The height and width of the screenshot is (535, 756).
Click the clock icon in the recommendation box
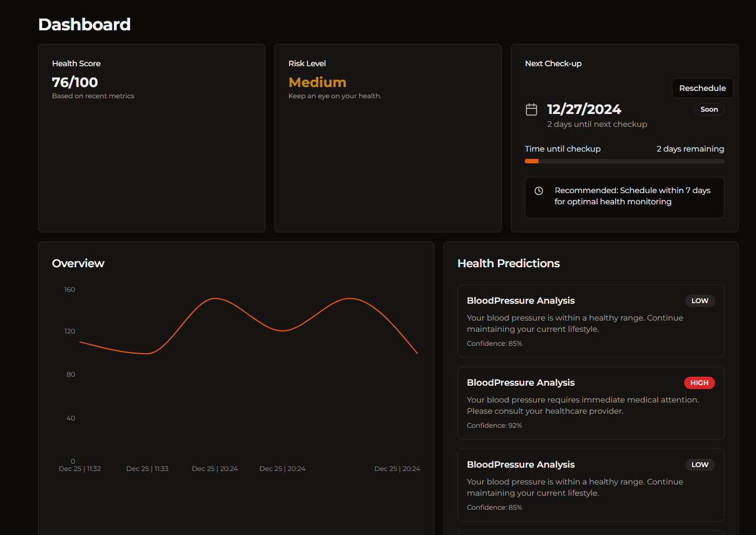[538, 191]
